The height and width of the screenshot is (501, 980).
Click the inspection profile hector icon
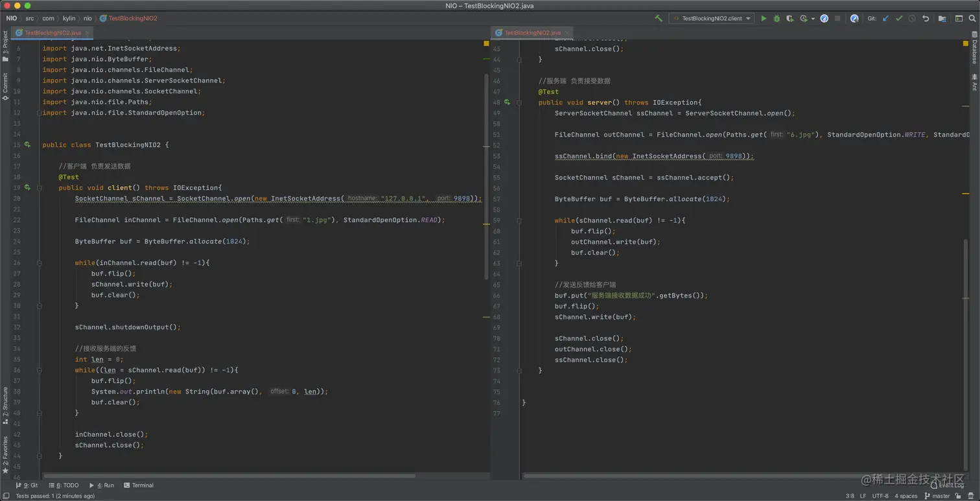(971, 496)
